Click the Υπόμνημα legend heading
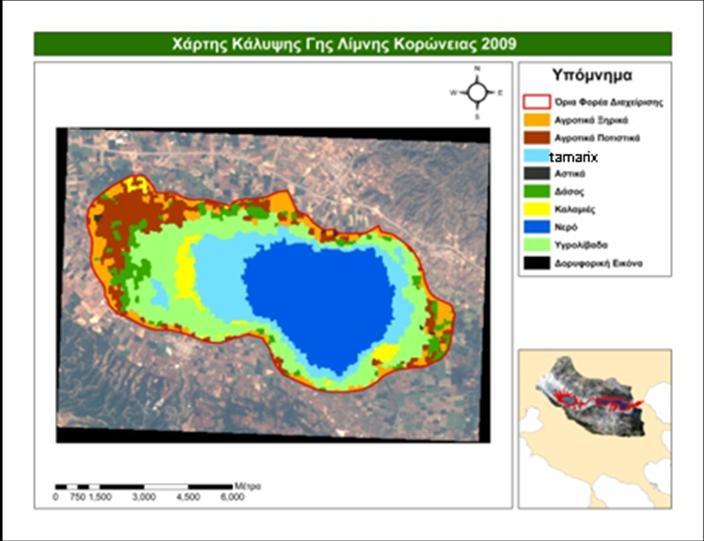Viewport: 704px width, 541px height. pyautogui.click(x=592, y=75)
